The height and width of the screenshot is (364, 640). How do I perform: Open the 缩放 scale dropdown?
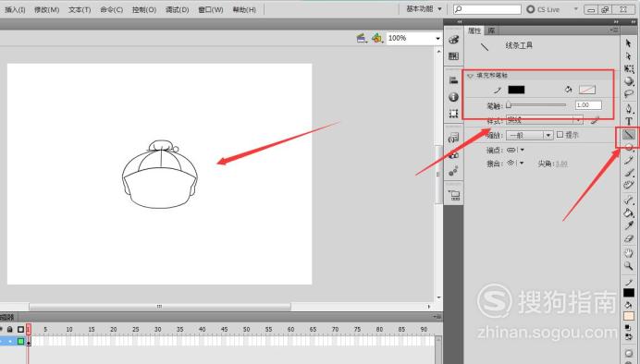529,135
